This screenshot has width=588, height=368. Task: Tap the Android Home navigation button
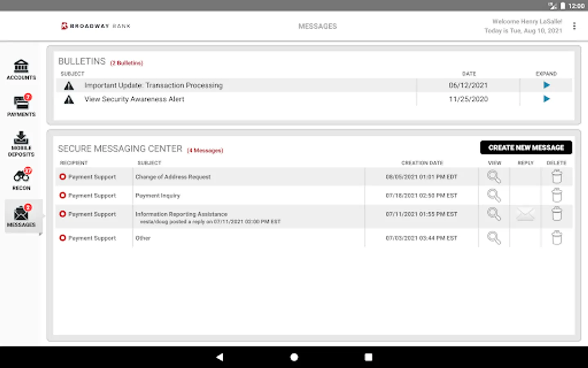294,357
